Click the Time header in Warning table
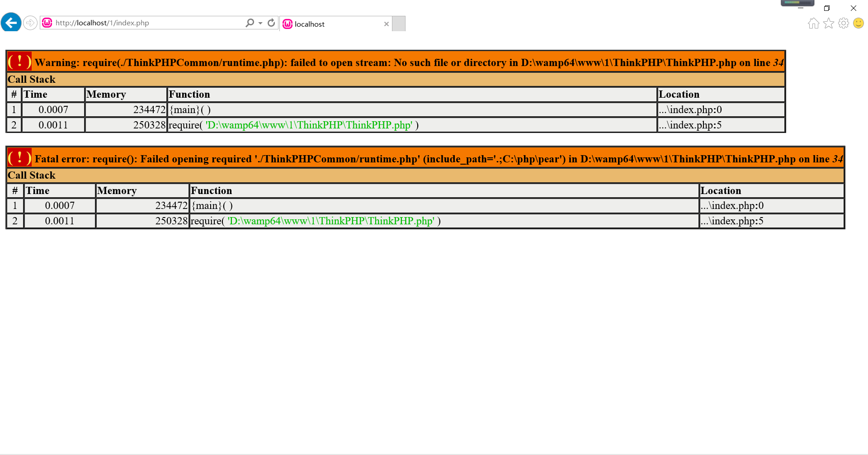Viewport: 868px width, 455px height. [x=35, y=94]
